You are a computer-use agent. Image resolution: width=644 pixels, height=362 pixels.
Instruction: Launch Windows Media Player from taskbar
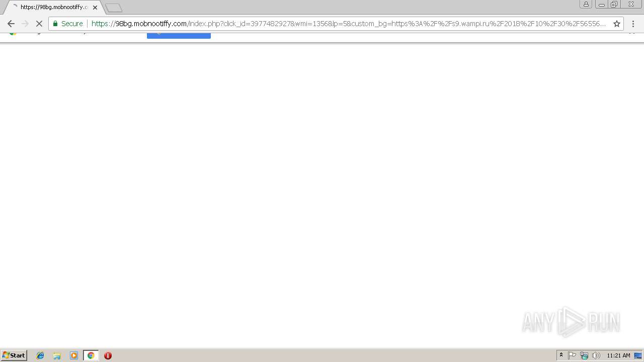coord(74,355)
